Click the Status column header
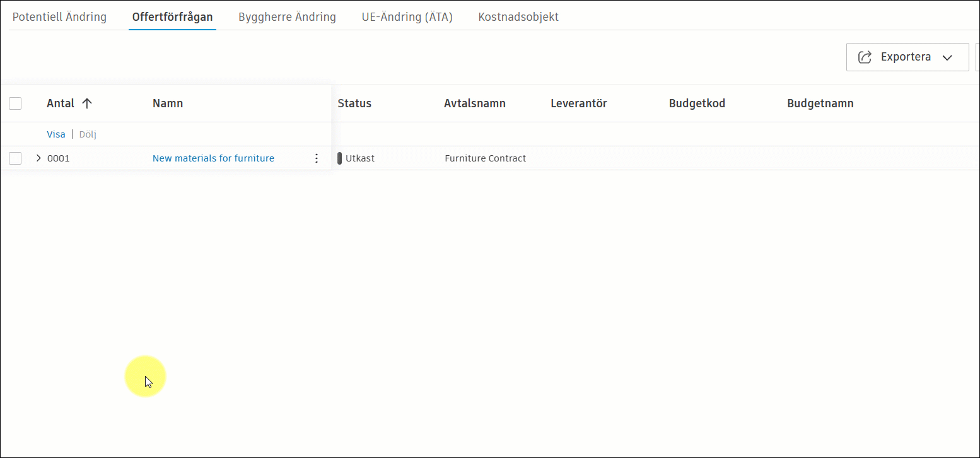This screenshot has width=980, height=458. (354, 103)
